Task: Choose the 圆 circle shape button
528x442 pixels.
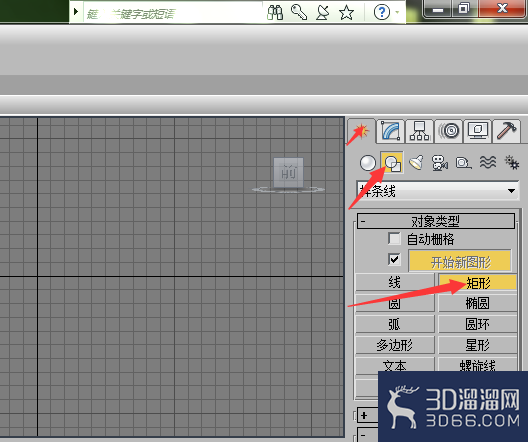Action: tap(395, 303)
